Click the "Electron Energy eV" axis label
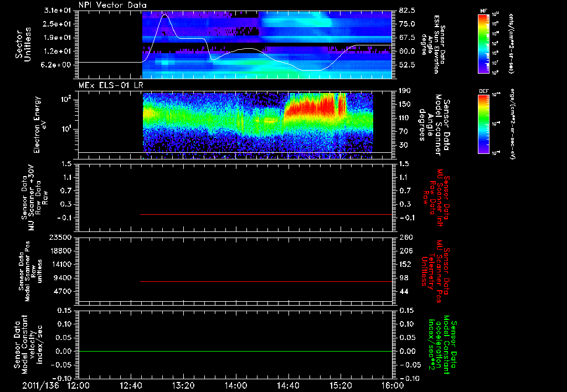The image size is (567, 392). 39,125
